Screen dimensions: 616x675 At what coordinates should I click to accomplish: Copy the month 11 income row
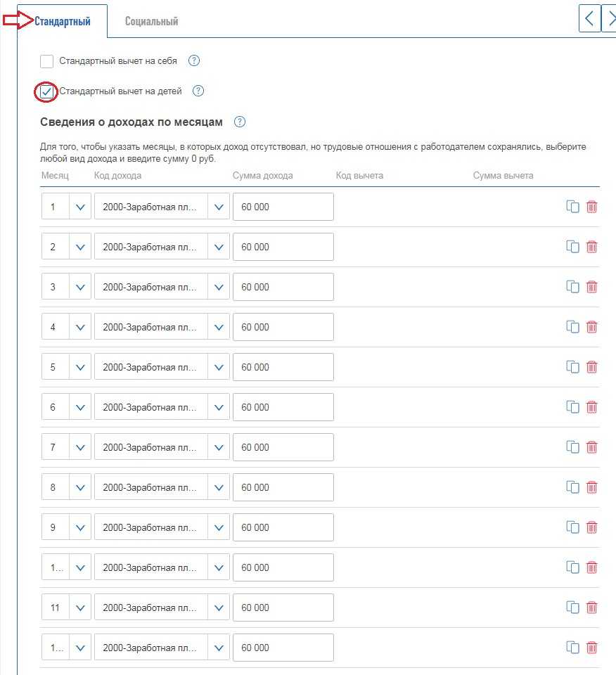572,607
